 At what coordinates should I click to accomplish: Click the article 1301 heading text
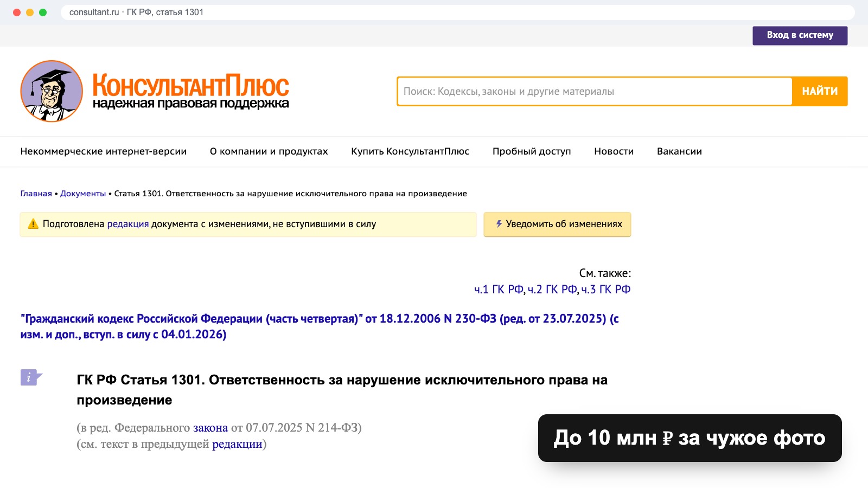[342, 390]
